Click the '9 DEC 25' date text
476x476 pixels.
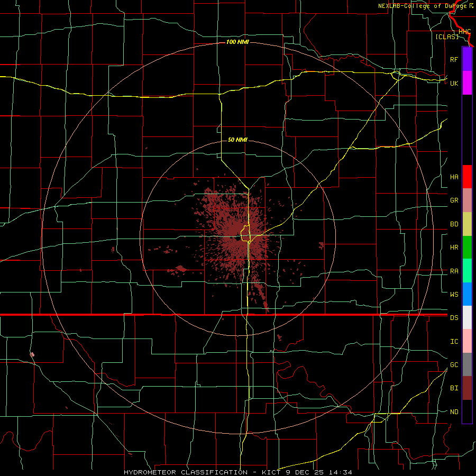(x=305, y=472)
